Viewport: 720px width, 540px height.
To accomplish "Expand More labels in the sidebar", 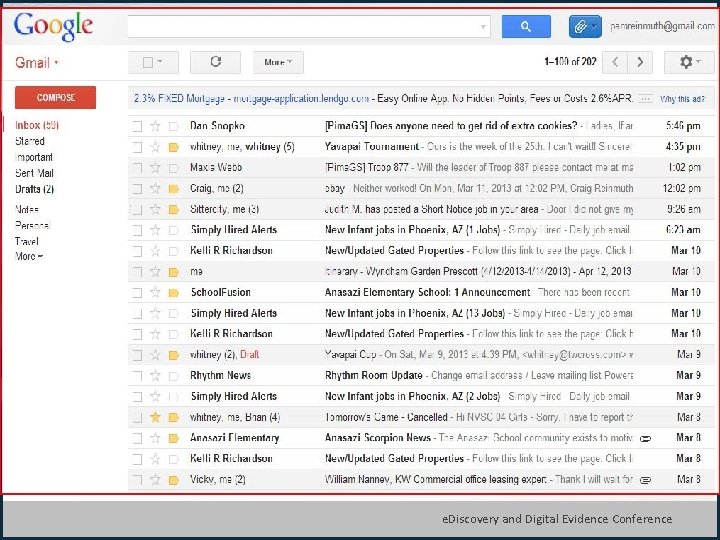I will point(29,256).
